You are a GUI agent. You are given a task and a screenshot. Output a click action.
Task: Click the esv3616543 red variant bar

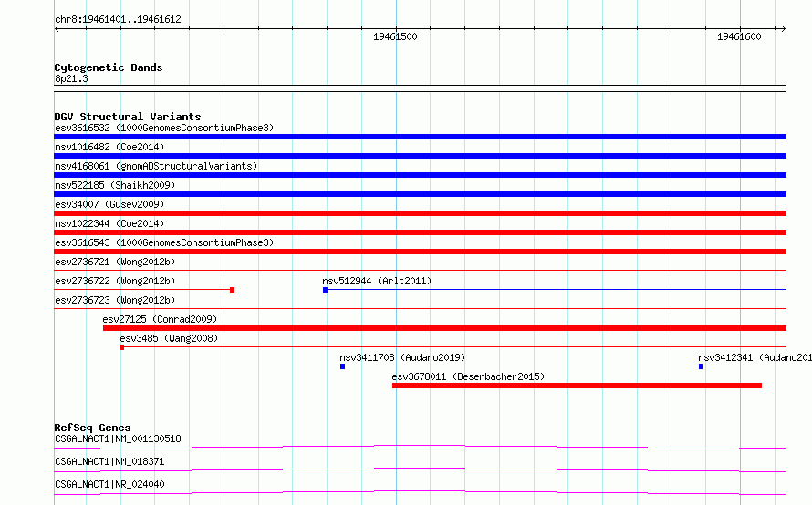(x=420, y=252)
